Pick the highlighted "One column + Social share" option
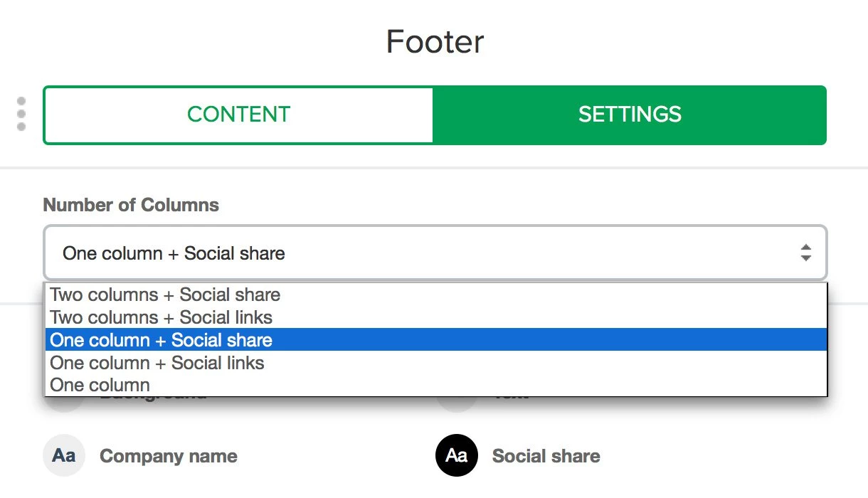 pos(162,340)
